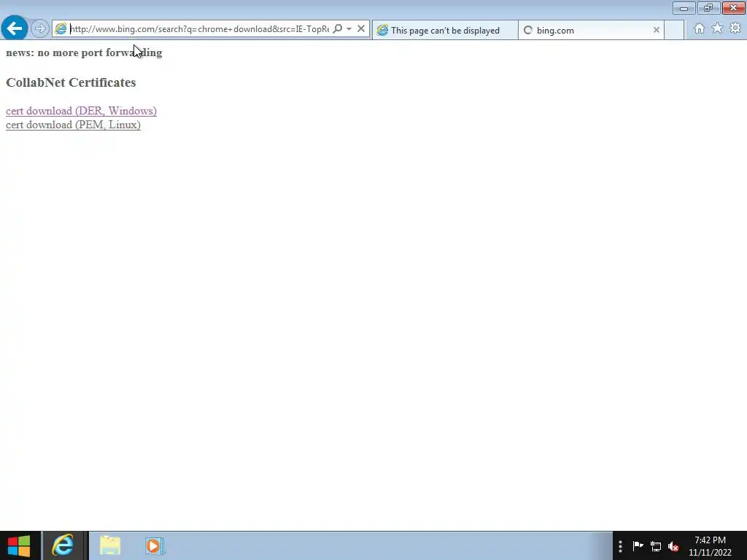Launch Windows Media Player from taskbar
Viewport: 747px width, 560px height.
pyautogui.click(x=155, y=545)
